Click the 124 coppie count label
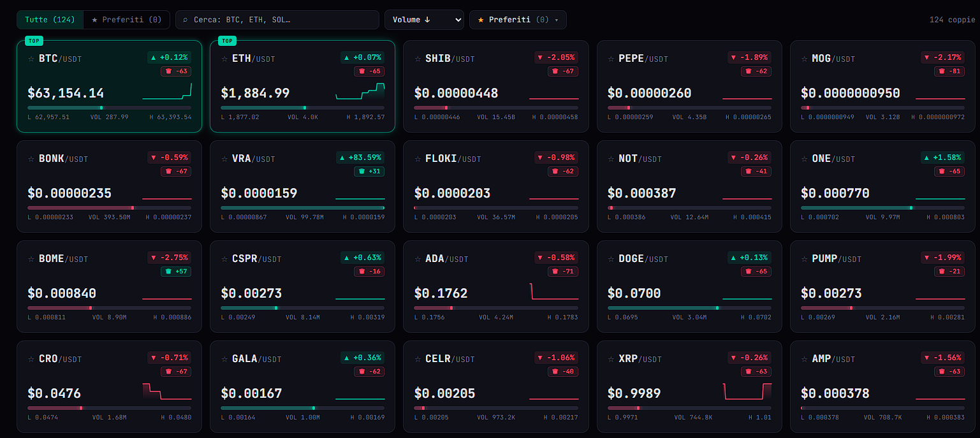Viewport: 980px width, 438px height. tap(952, 20)
